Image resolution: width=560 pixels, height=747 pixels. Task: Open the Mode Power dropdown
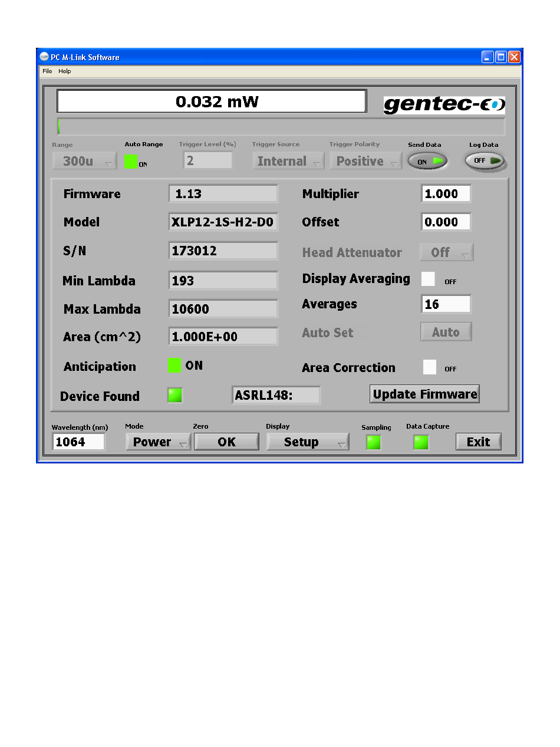click(x=158, y=442)
